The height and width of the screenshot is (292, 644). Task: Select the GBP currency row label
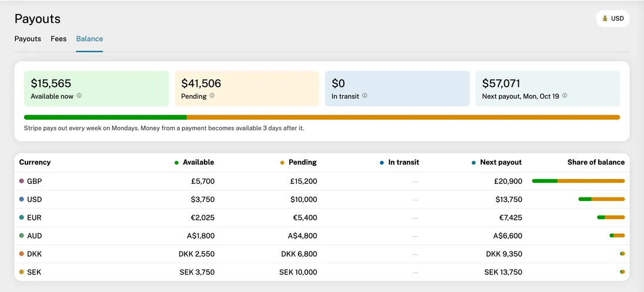click(x=35, y=181)
